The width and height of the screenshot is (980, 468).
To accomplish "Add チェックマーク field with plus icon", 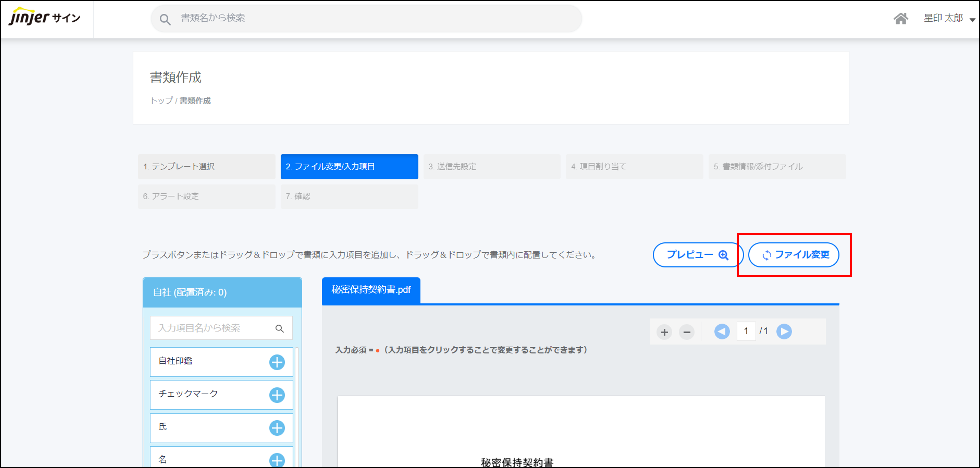I will pos(277,395).
